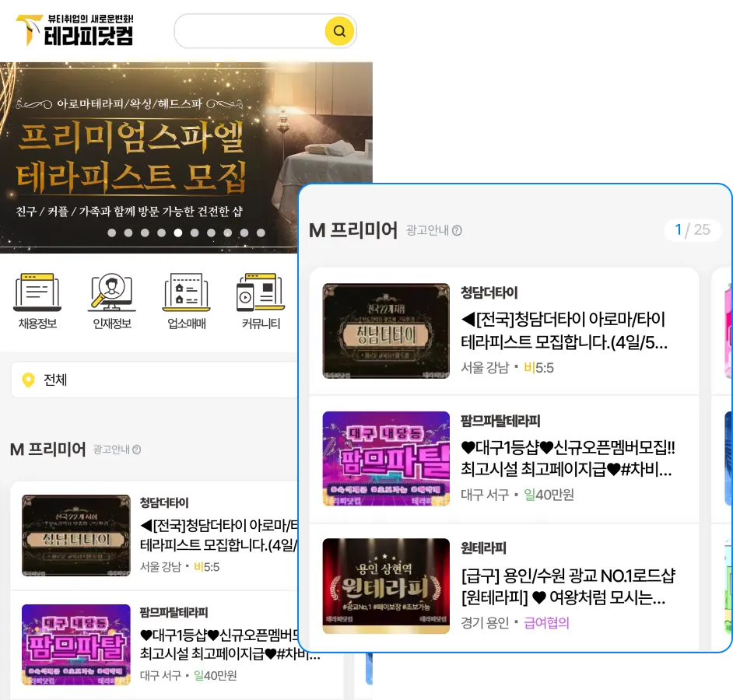Click the yellow location pin icon
Screen dimensions: 733x700
(x=29, y=380)
